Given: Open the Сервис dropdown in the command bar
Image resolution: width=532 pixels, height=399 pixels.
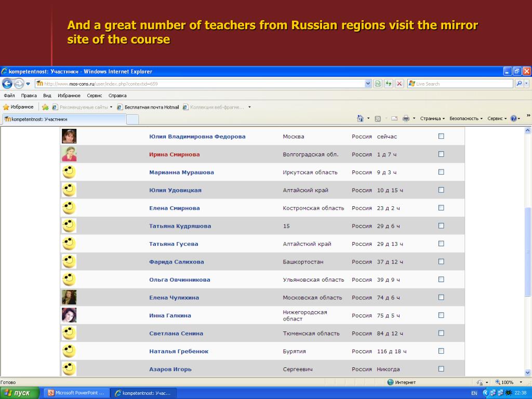Looking at the screenshot, I should 497,118.
